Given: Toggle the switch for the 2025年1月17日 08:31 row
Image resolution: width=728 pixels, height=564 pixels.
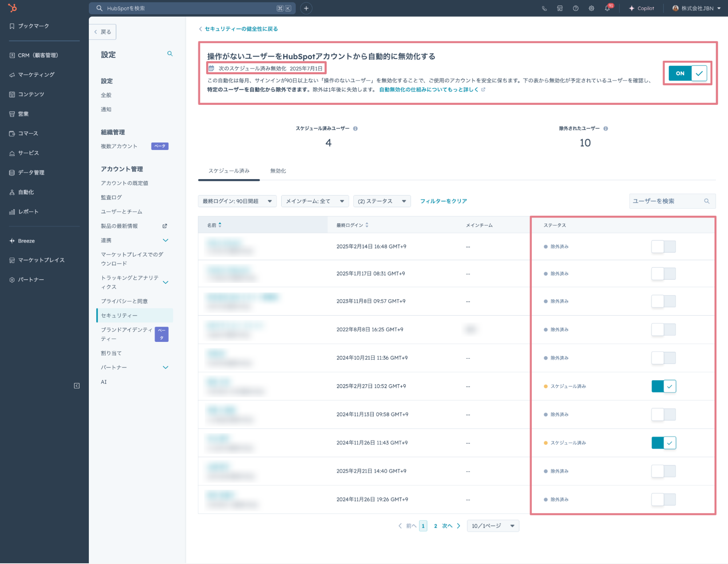Looking at the screenshot, I should pos(663,273).
